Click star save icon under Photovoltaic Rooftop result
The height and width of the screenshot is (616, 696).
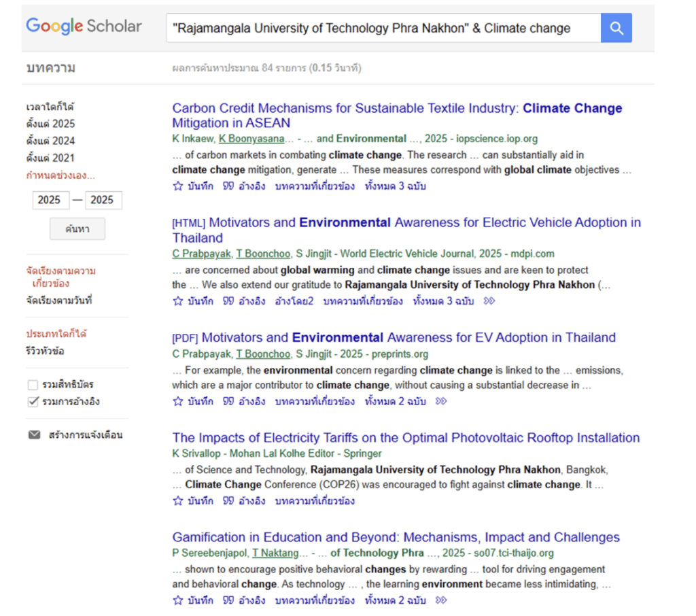pos(178,501)
